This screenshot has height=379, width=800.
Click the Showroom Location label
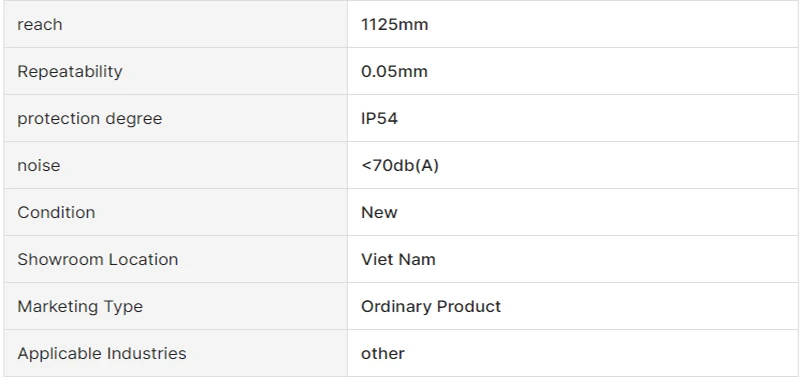tap(97, 259)
